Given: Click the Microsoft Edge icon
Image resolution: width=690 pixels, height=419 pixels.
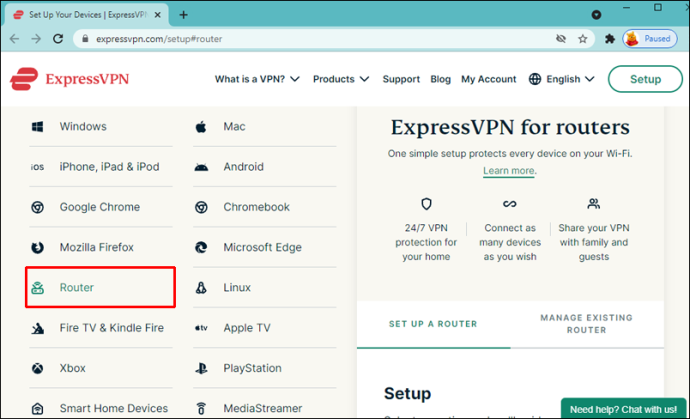Looking at the screenshot, I should click(x=201, y=247).
